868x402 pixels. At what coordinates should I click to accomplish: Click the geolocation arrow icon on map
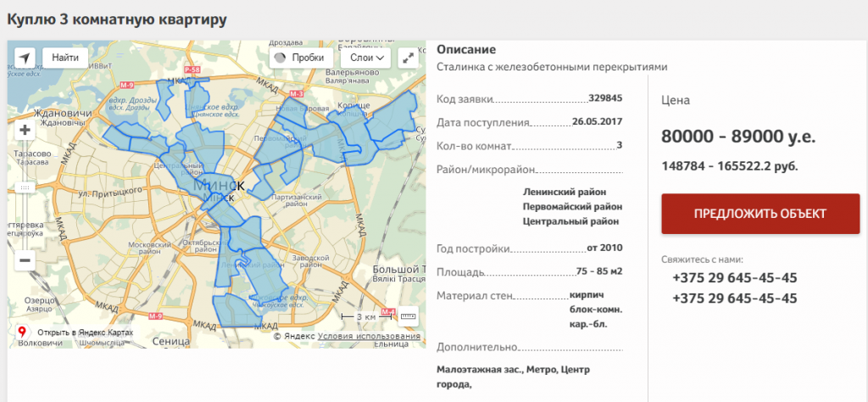pos(25,58)
